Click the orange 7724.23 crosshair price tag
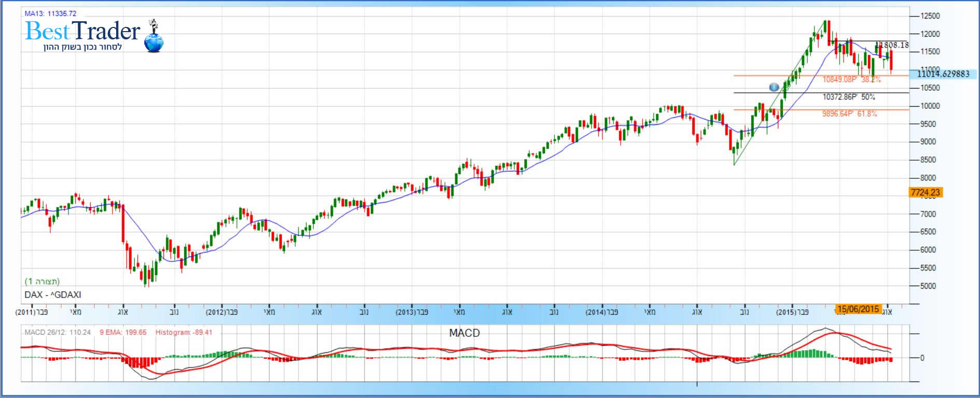980x398 pixels. pos(925,192)
